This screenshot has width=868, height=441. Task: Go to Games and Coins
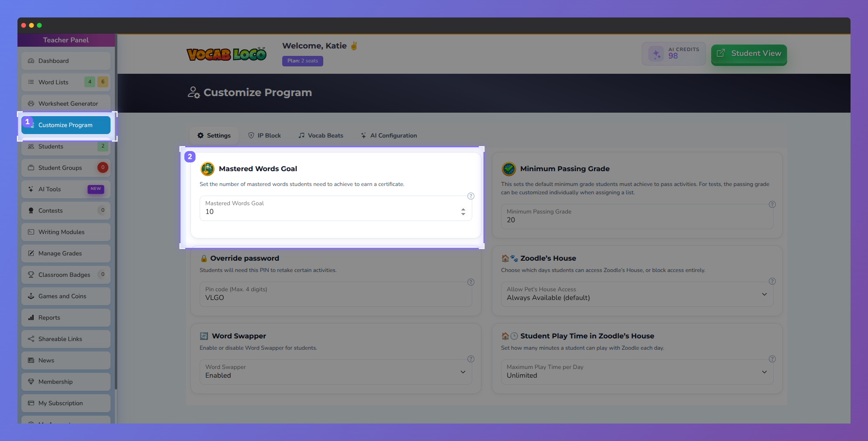tap(66, 296)
